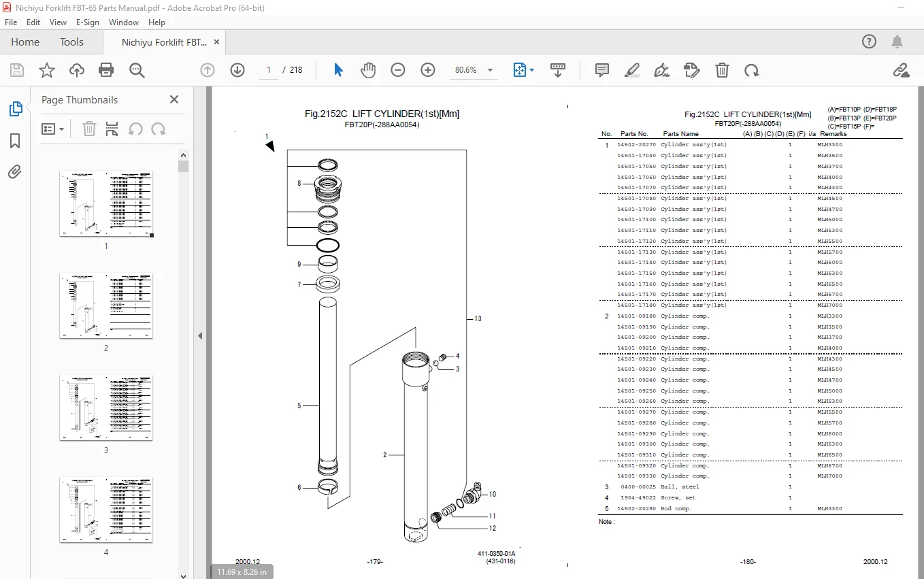Click part number 14502-20270
This screenshot has height=579, width=924.
[636, 145]
